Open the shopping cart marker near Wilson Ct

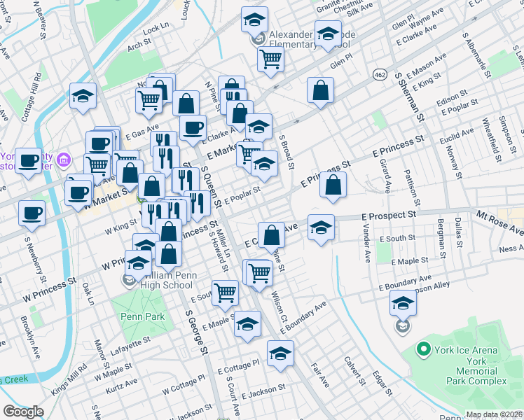[x=259, y=275]
